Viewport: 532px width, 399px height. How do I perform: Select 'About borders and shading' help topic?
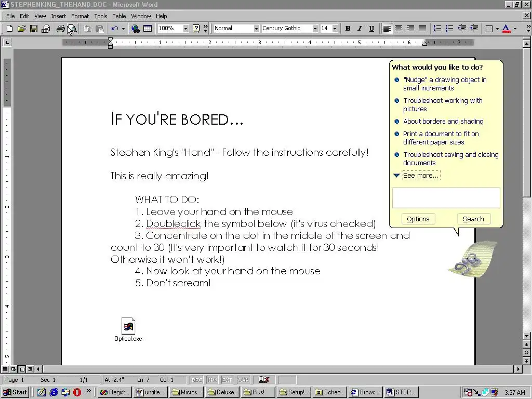(443, 122)
